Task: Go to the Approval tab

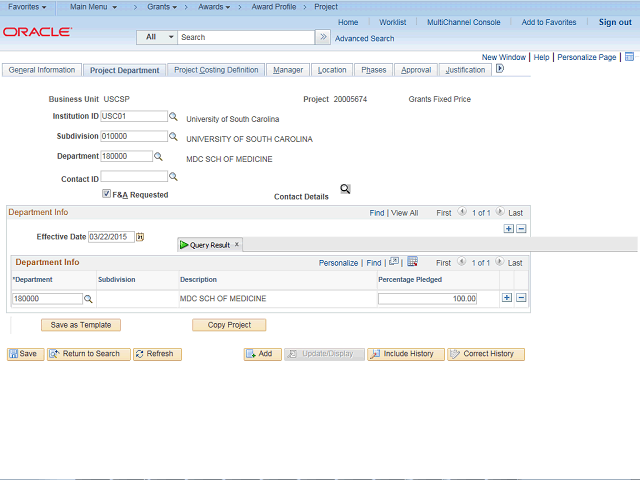Action: click(x=416, y=70)
